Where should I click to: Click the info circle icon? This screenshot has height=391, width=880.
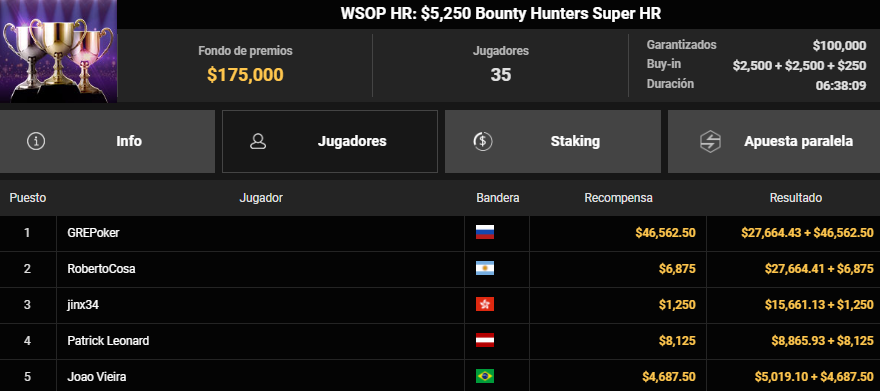tap(36, 141)
